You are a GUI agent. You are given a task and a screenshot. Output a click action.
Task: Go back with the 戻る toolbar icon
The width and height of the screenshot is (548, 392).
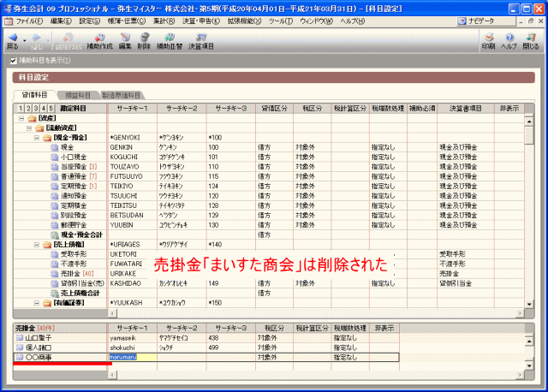click(x=12, y=40)
